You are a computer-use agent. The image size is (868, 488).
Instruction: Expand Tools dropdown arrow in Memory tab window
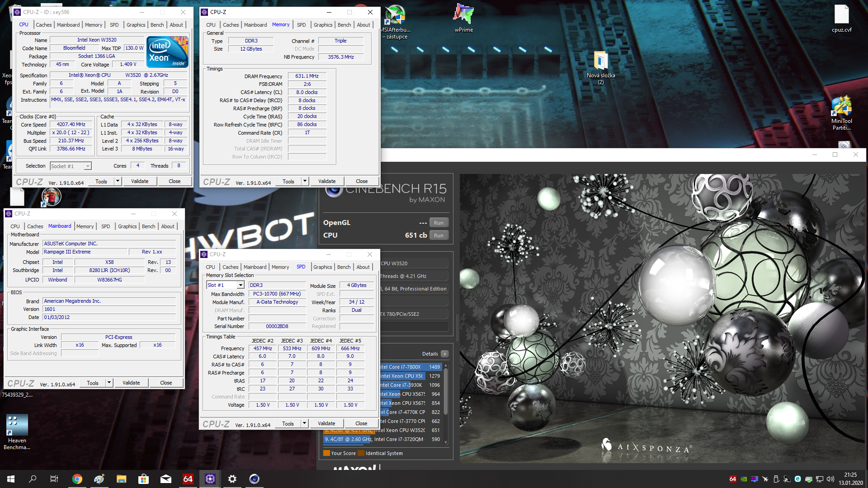pos(305,181)
